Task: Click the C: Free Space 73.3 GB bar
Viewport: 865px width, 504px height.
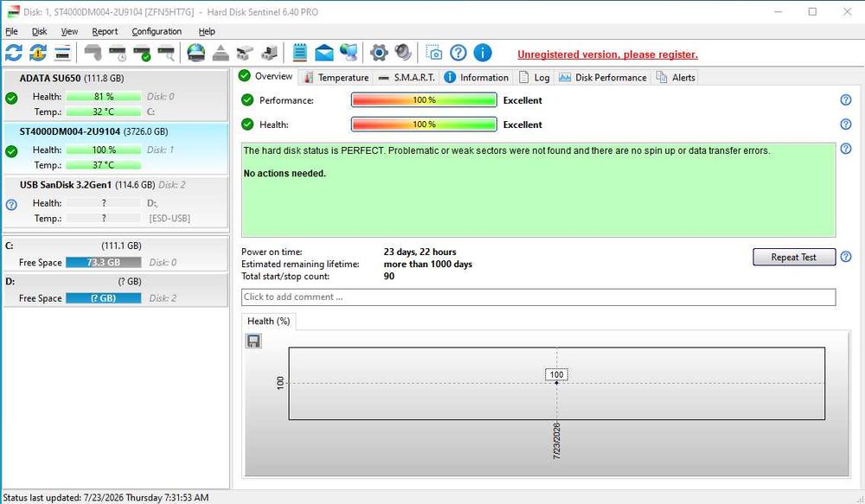Action: pyautogui.click(x=103, y=263)
